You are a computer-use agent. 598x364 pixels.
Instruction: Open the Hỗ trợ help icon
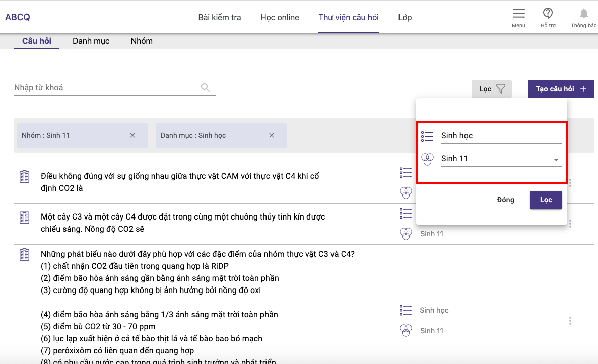click(x=548, y=13)
